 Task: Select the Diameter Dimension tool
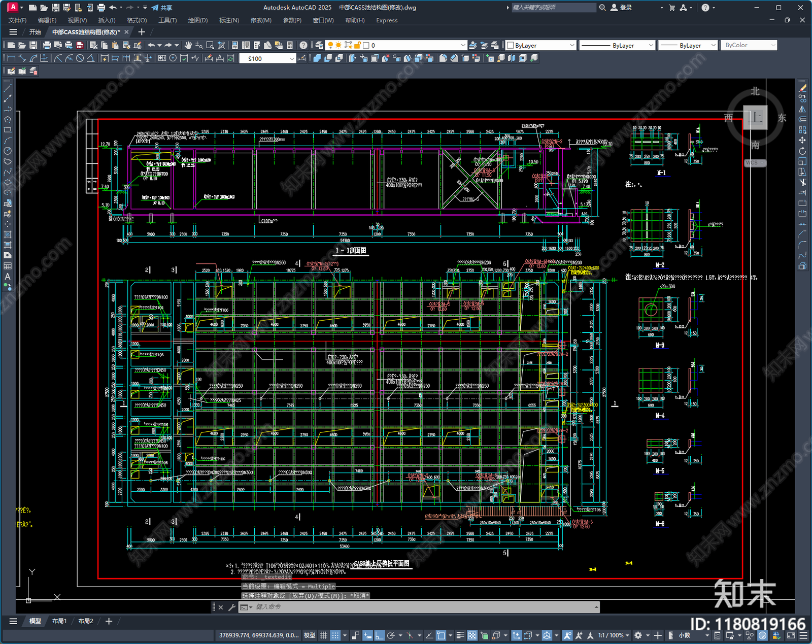80,58
